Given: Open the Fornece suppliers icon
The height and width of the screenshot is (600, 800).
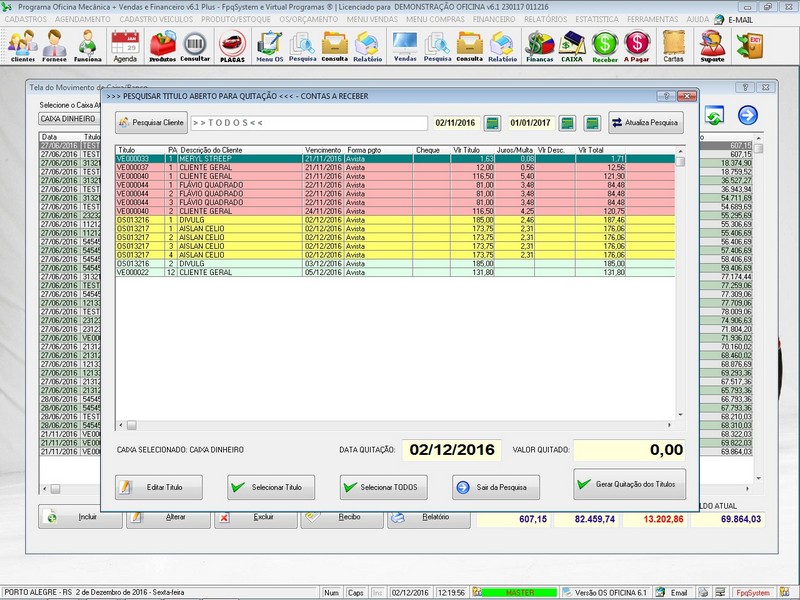Looking at the screenshot, I should click(54, 45).
